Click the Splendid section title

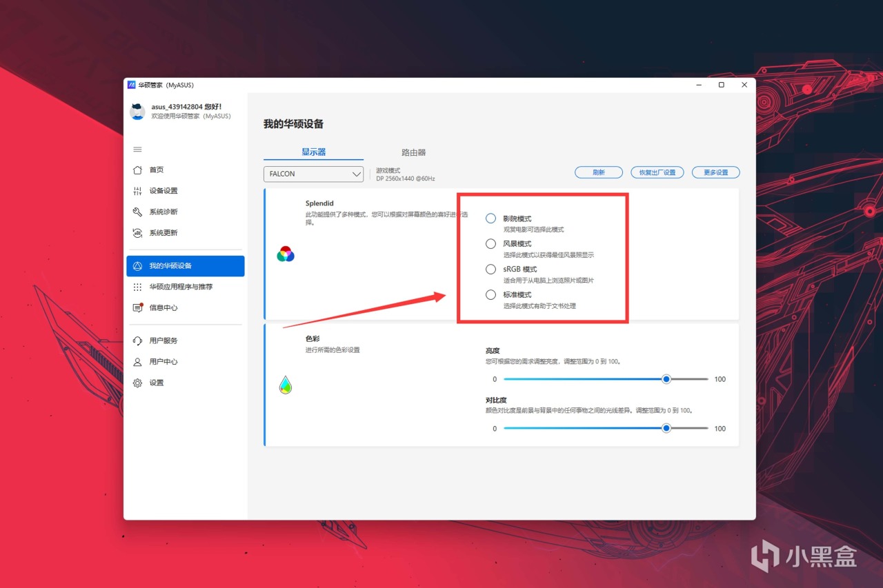[x=319, y=204]
